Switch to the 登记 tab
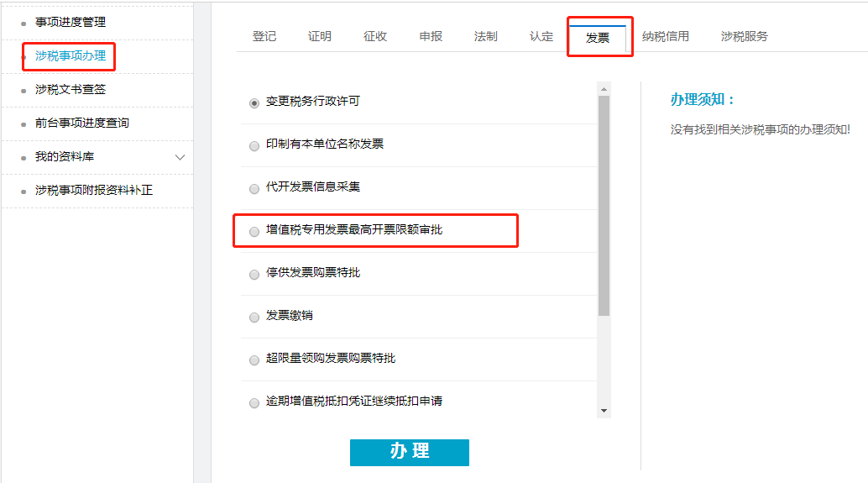Image resolution: width=868 pixels, height=483 pixels. [x=264, y=36]
